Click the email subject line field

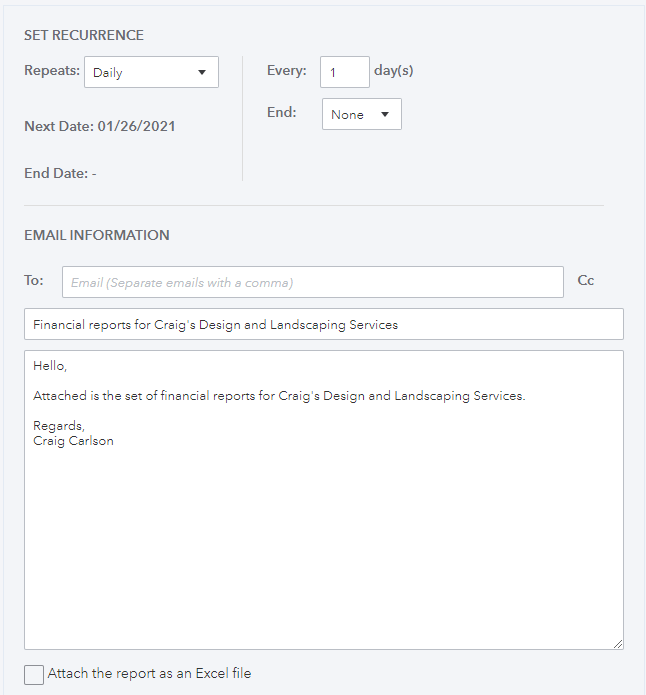324,324
